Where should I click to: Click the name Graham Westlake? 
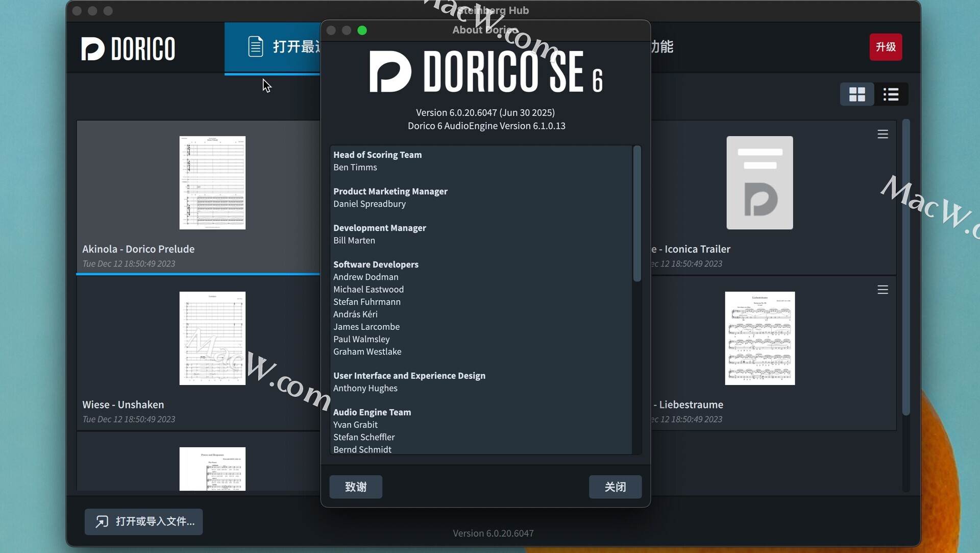367,352
